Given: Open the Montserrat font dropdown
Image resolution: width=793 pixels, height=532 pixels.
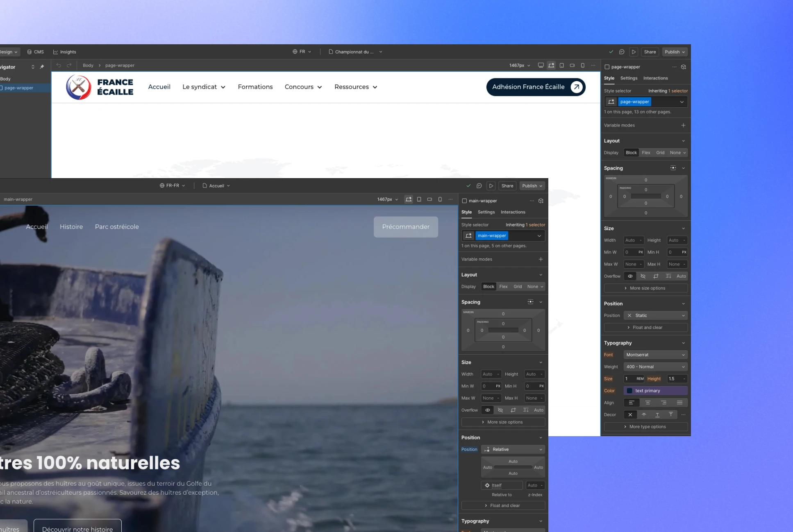Looking at the screenshot, I should 655,355.
